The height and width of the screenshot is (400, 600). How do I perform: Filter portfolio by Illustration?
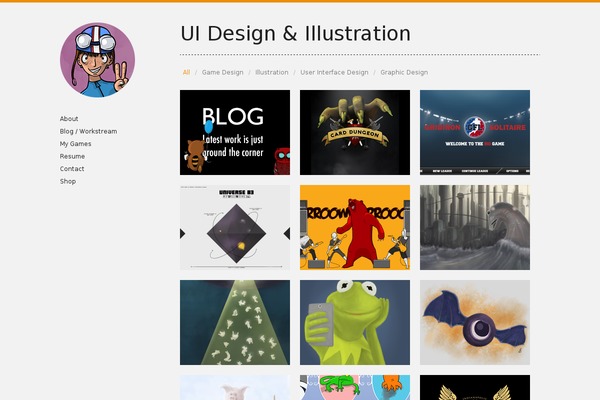pos(272,72)
